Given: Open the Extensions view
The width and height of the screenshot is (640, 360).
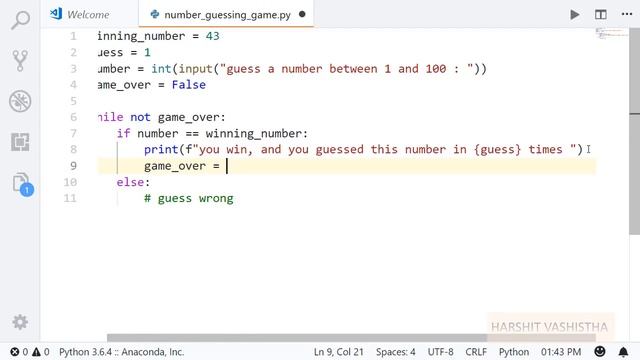Looking at the screenshot, I should [x=20, y=142].
